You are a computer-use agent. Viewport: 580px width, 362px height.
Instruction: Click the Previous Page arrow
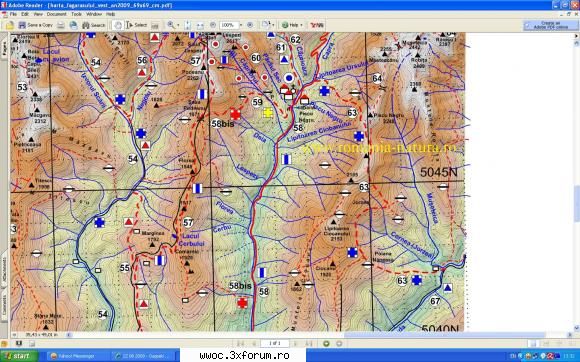pyautogui.click(x=254, y=344)
